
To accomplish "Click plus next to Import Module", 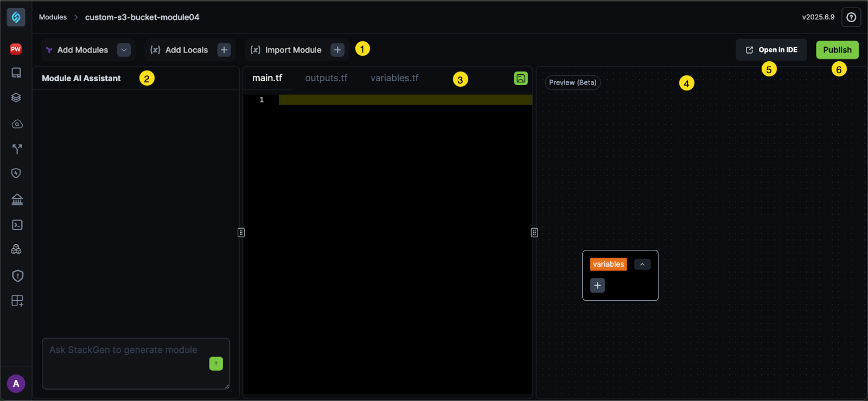I will [337, 50].
